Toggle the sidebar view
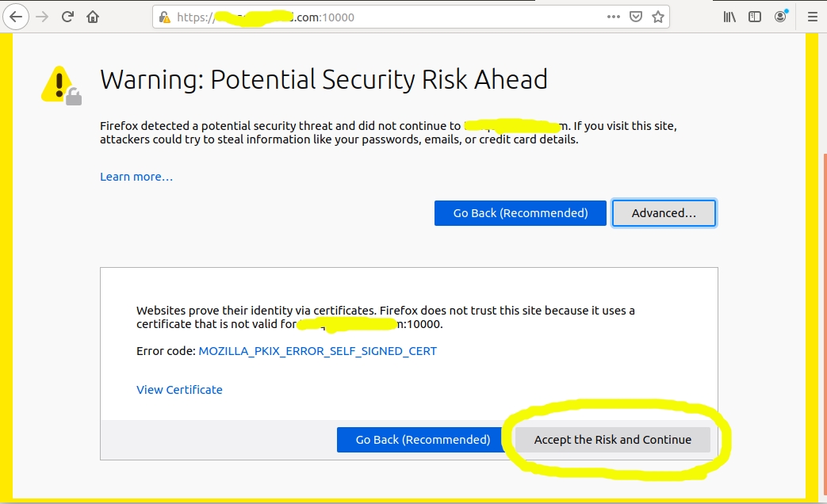Image resolution: width=827 pixels, height=504 pixels. pos(755,17)
